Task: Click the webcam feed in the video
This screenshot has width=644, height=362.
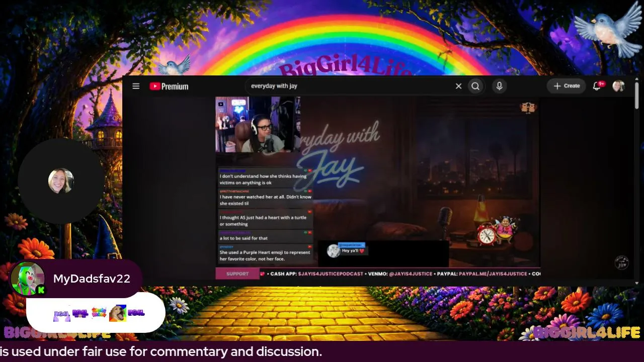Action: pos(258,125)
